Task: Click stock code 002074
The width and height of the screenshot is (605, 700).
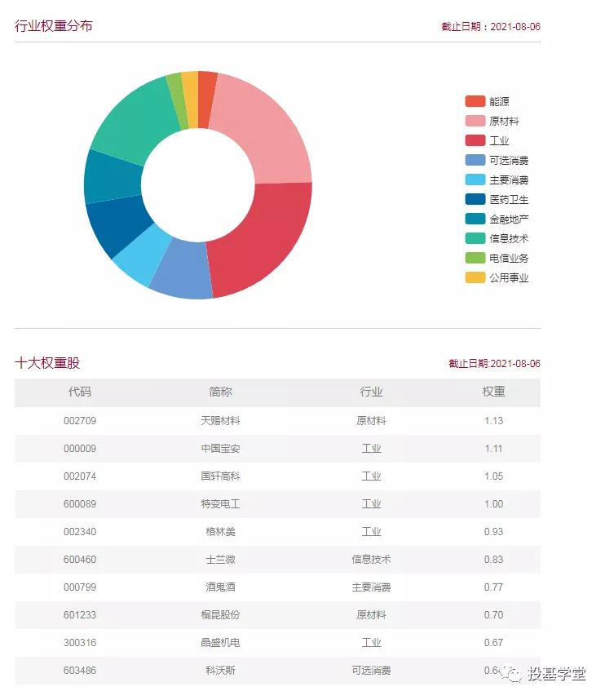Action: (80, 476)
